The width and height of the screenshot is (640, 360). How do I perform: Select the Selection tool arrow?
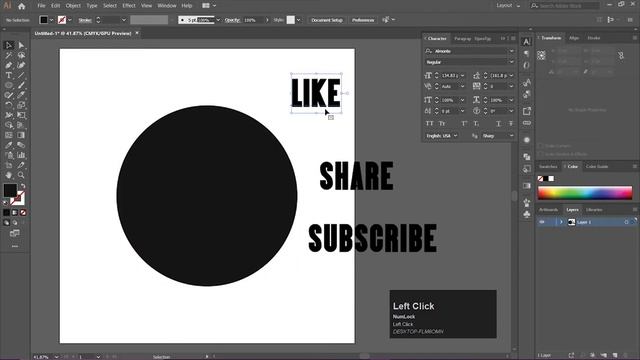(9, 45)
